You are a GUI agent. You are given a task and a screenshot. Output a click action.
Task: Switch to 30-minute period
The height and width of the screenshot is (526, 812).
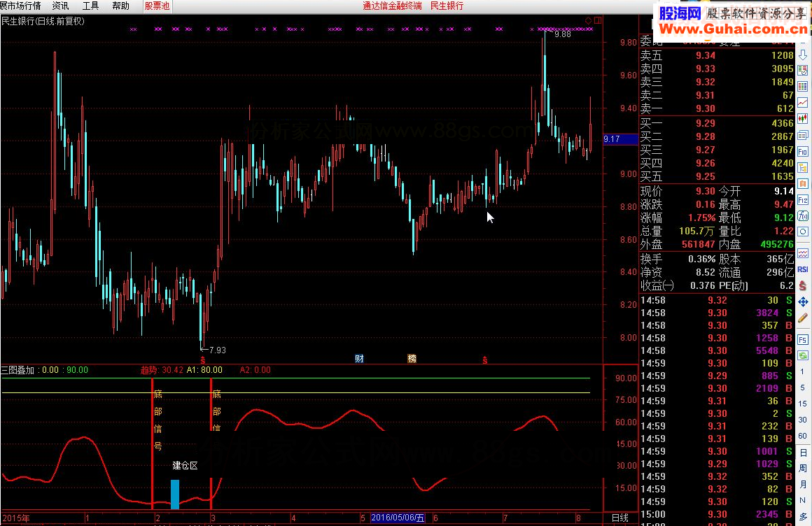coord(803,420)
